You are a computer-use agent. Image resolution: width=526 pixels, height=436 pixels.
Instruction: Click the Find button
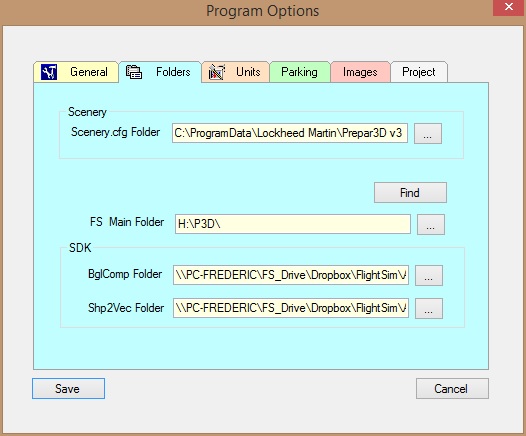(x=410, y=193)
